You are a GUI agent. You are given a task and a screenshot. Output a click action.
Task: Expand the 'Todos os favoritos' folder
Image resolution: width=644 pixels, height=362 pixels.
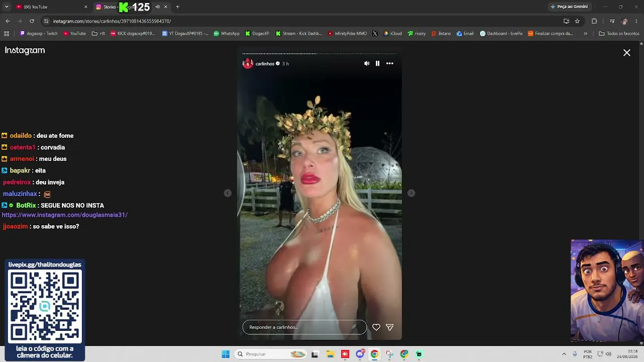619,34
